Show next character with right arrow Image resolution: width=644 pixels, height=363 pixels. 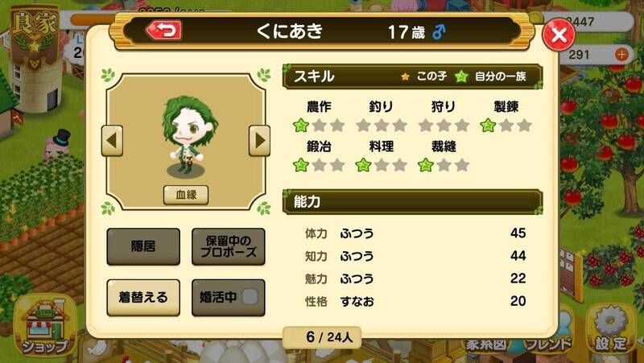point(259,140)
